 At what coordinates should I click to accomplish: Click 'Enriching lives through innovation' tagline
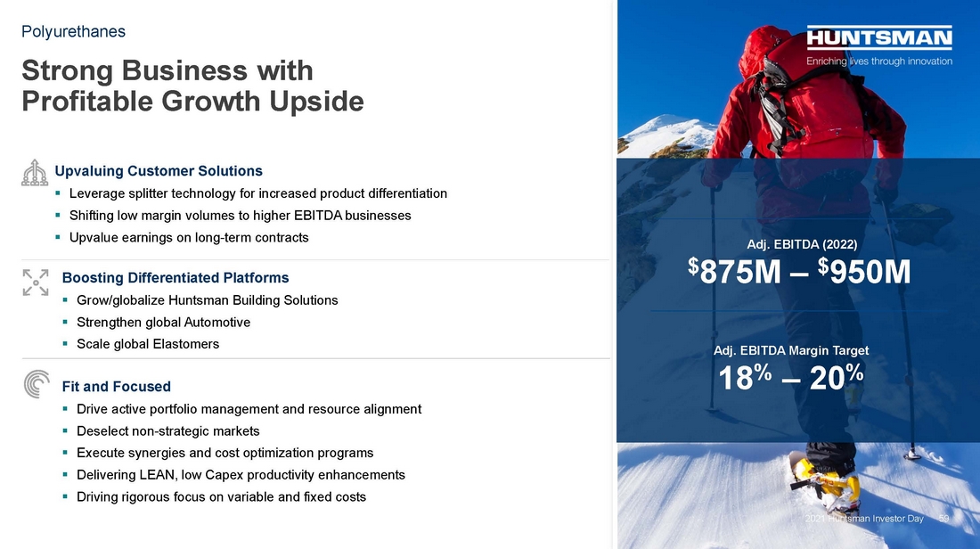[x=879, y=61]
